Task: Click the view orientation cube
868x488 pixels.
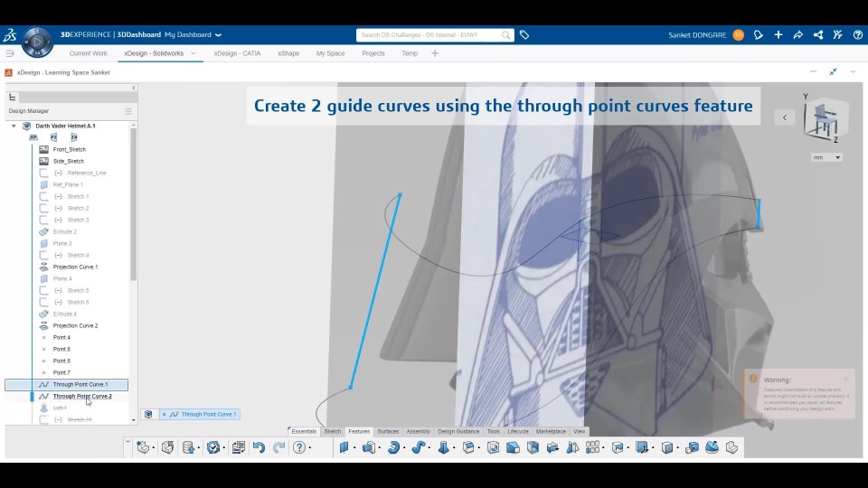Action: [x=825, y=119]
